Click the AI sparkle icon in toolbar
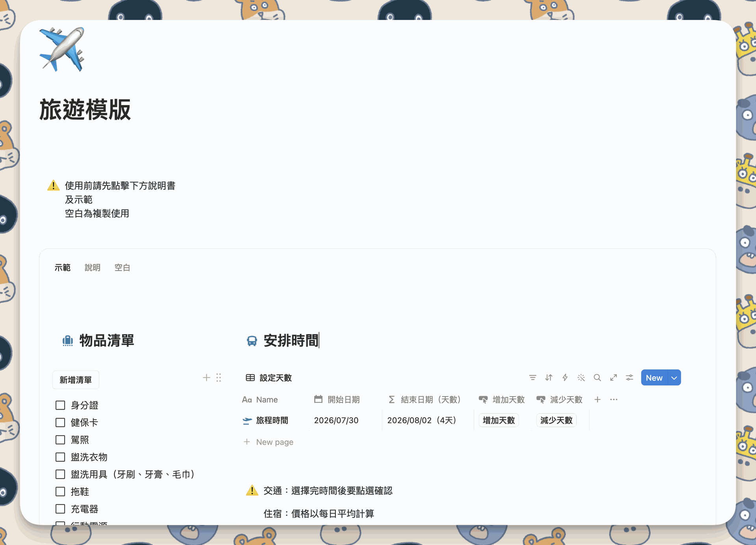 pos(581,378)
